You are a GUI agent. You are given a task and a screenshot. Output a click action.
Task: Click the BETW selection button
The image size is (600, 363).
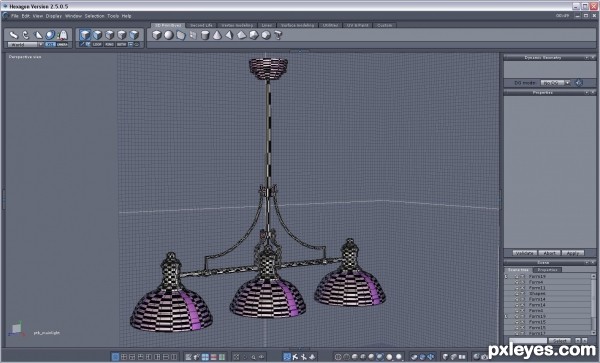[x=122, y=44]
